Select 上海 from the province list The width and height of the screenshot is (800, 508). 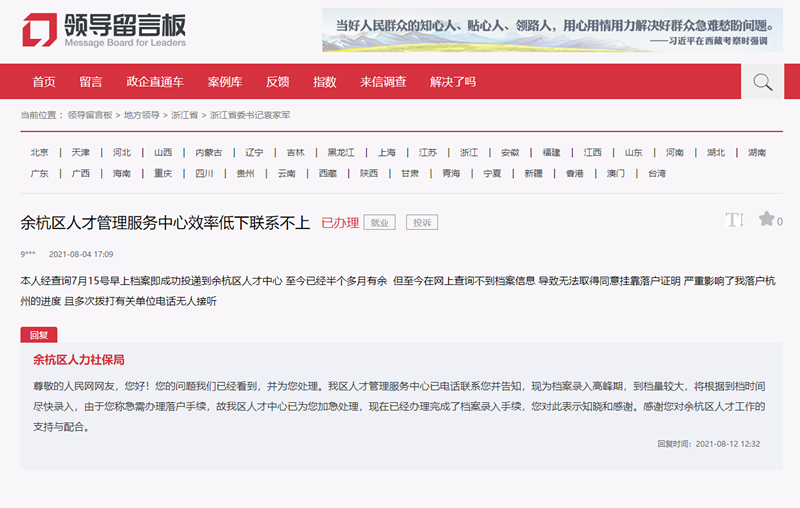(387, 152)
